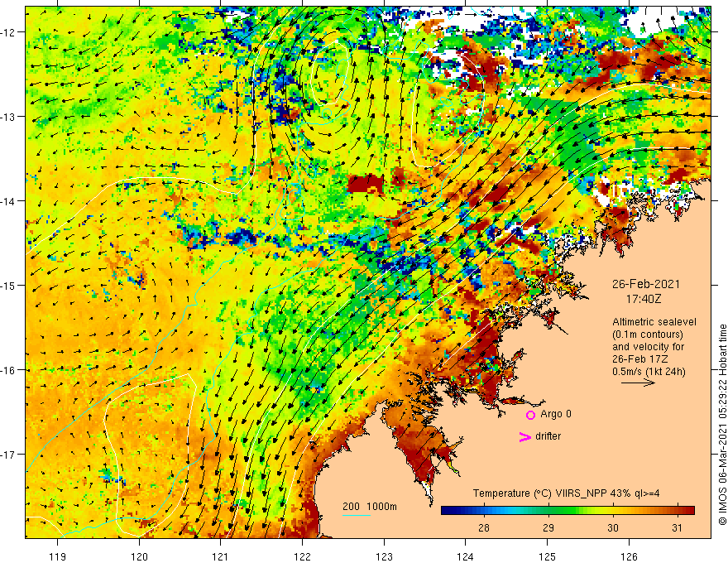Image resolution: width=728 pixels, height=563 pixels.
Task: Click latitude axis label -16
Action: (9, 370)
